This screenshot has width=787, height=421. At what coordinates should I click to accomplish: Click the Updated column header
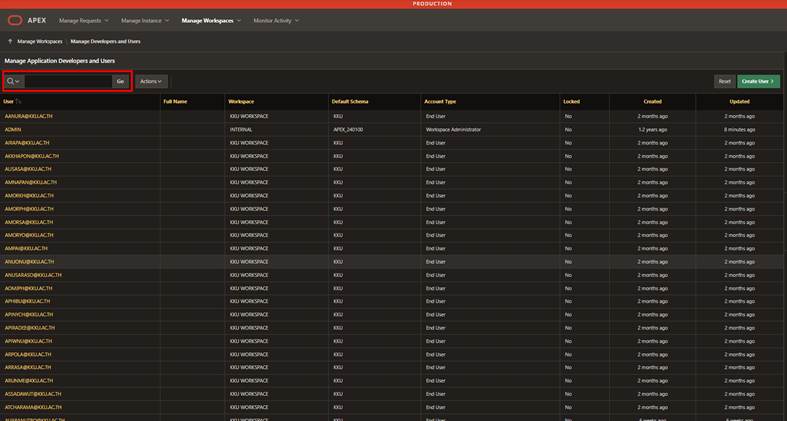pyautogui.click(x=739, y=102)
